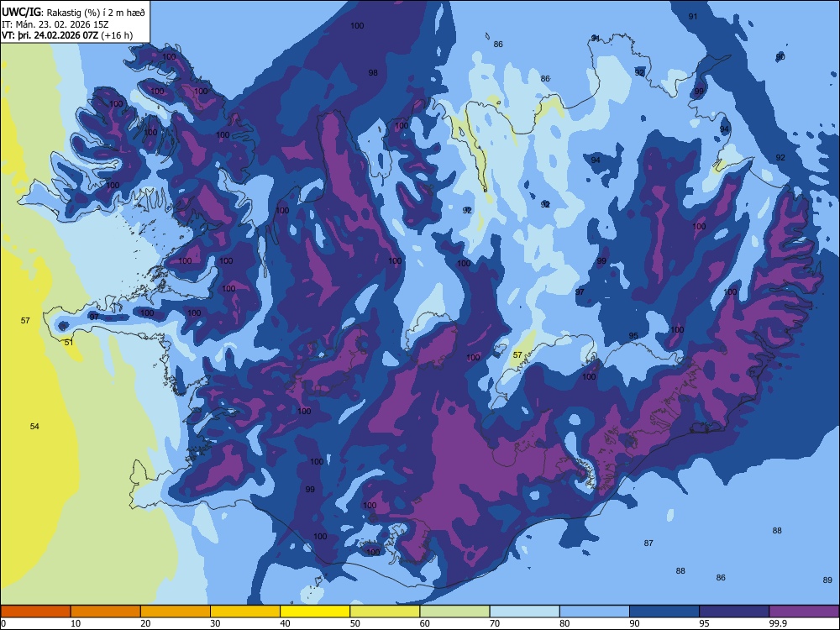Select the initial time text 'IT: Mán. 23. 02. 2026 15Z'
Viewport: 840px width, 630px height.
tap(55, 24)
